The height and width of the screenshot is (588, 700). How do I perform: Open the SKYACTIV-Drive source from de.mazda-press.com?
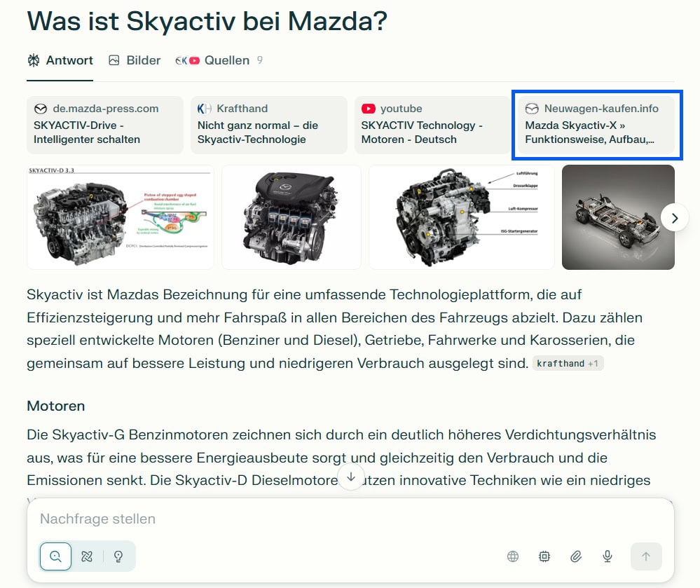click(x=104, y=125)
